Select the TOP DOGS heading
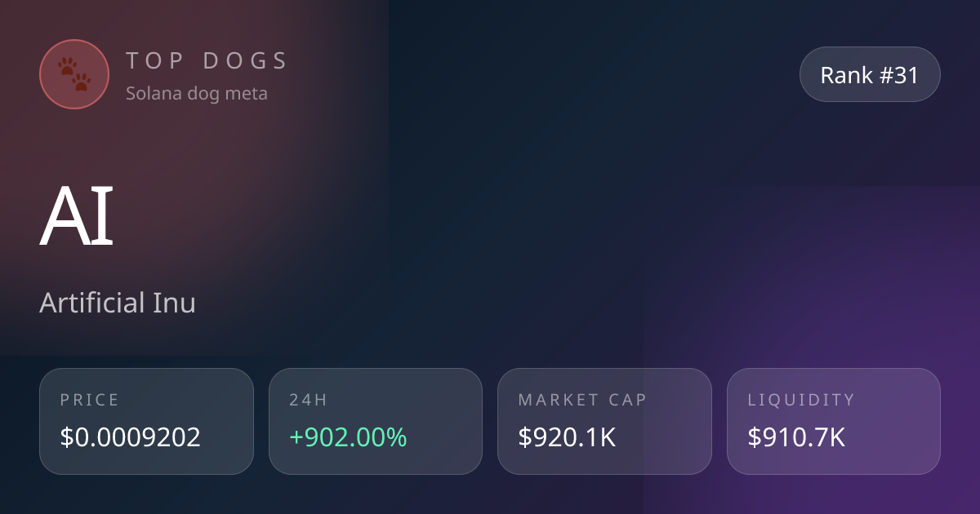Screen dimensions: 980x514 pos(207,60)
